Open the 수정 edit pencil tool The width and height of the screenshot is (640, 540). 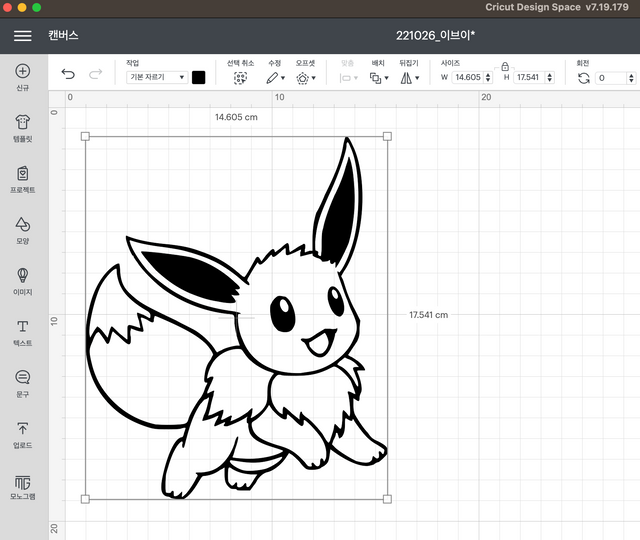272,78
